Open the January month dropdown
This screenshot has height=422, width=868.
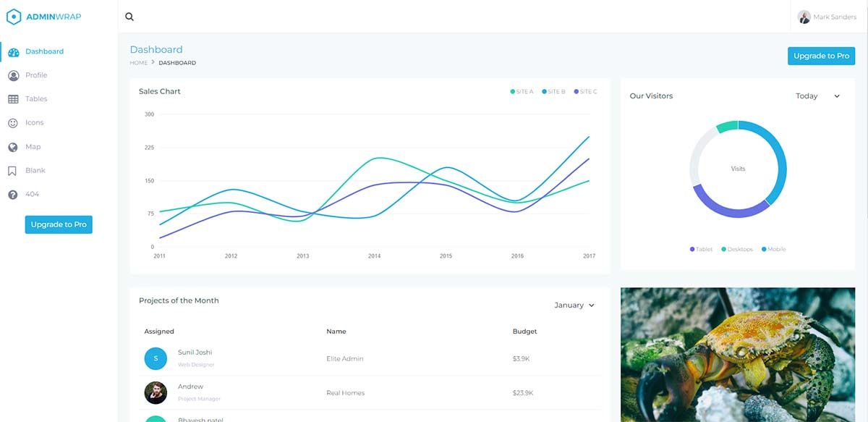point(574,305)
